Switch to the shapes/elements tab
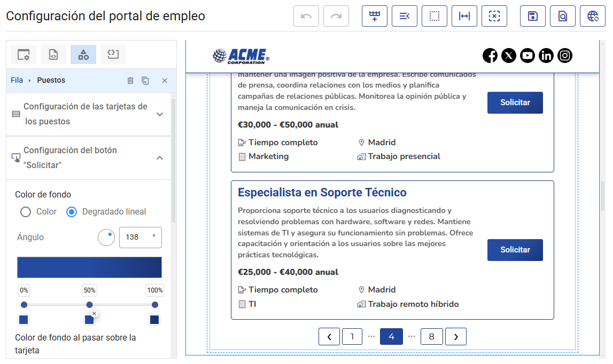 83,54
